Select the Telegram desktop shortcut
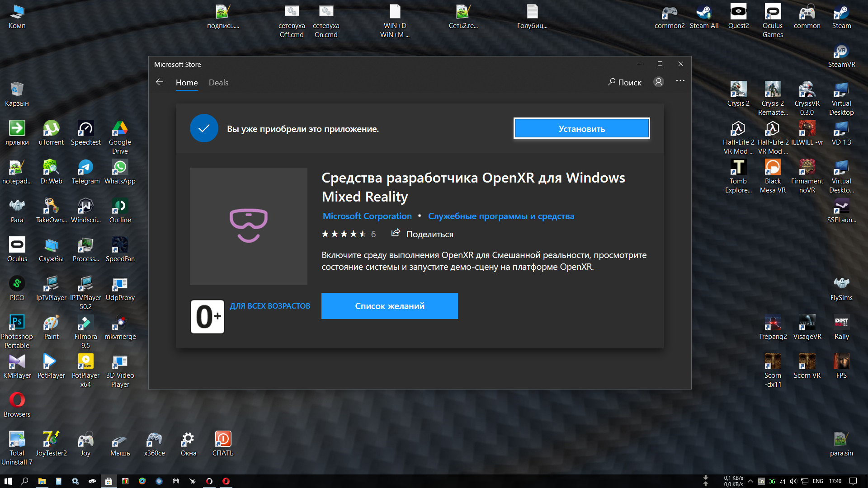This screenshot has width=868, height=488. click(x=85, y=173)
